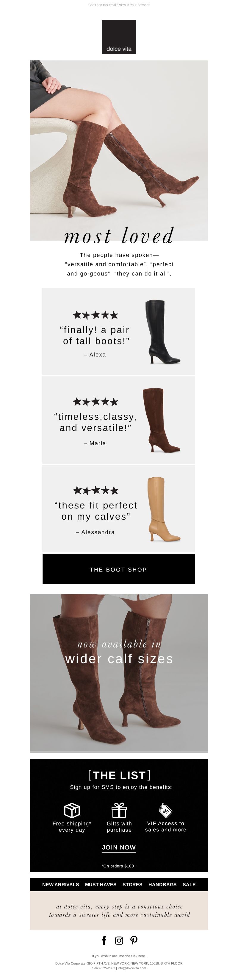This screenshot has width=238, height=980.
Task: Click the tan boot product image
Action: pyautogui.click(x=164, y=509)
